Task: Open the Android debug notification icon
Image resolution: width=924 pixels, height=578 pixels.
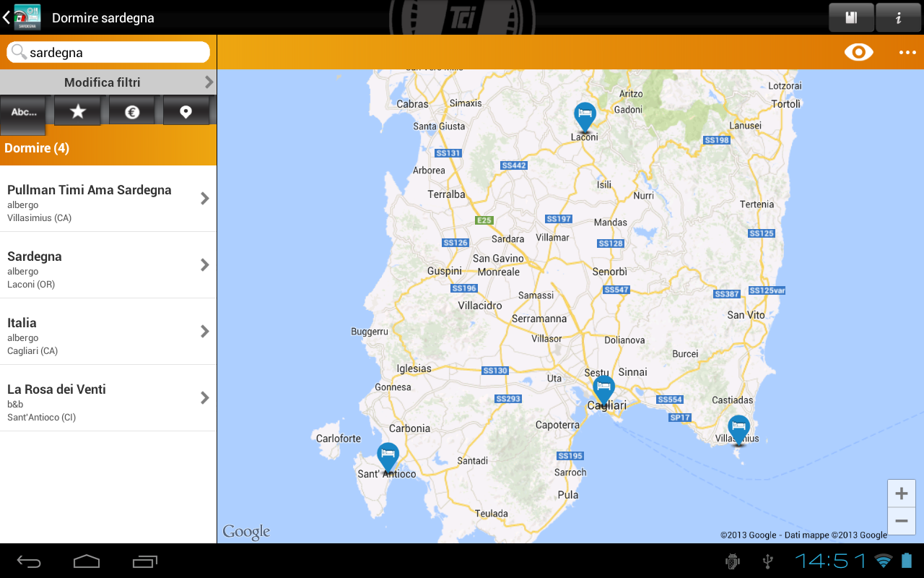Action: (733, 561)
